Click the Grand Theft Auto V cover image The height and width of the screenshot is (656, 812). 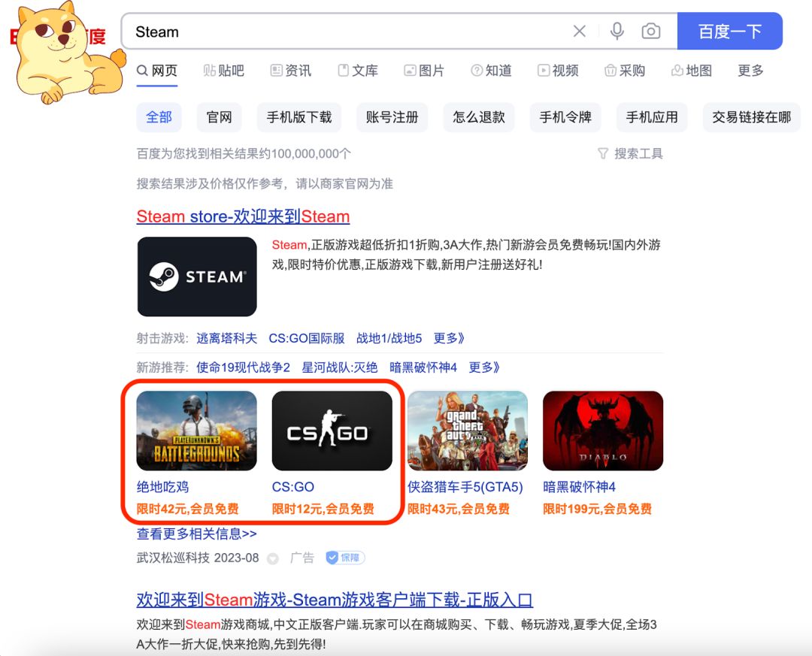pyautogui.click(x=468, y=431)
